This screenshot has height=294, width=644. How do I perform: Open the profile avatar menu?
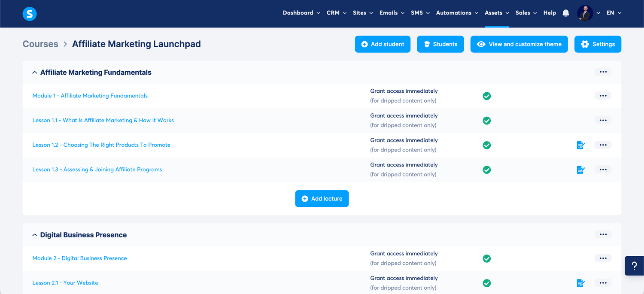pyautogui.click(x=584, y=13)
